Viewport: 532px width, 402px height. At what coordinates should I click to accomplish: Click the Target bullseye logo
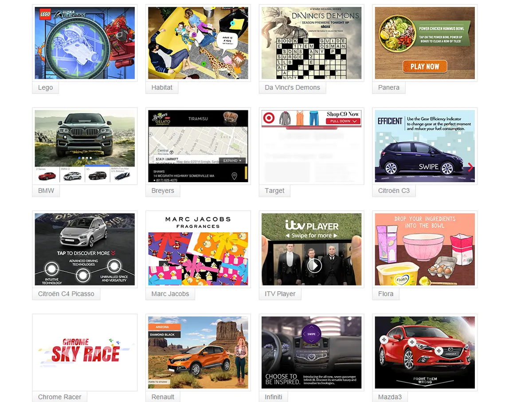click(x=268, y=118)
